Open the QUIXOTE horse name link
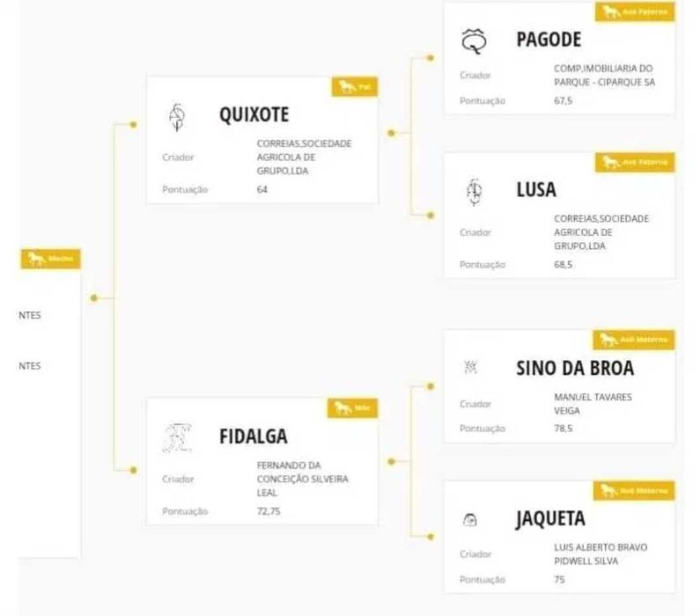Image resolution: width=700 pixels, height=616 pixels. coord(254,115)
